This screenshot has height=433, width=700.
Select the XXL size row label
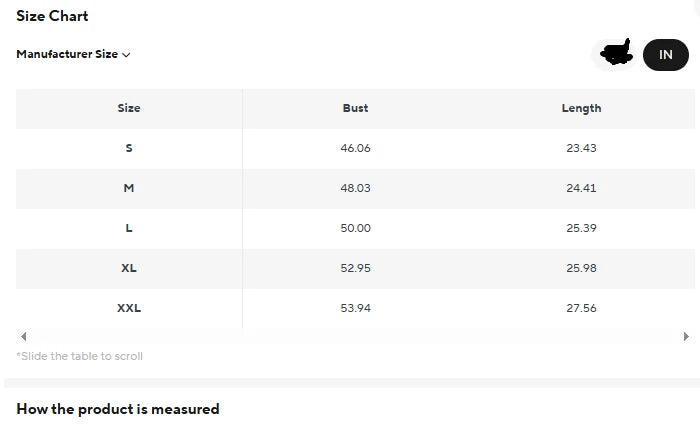129,308
